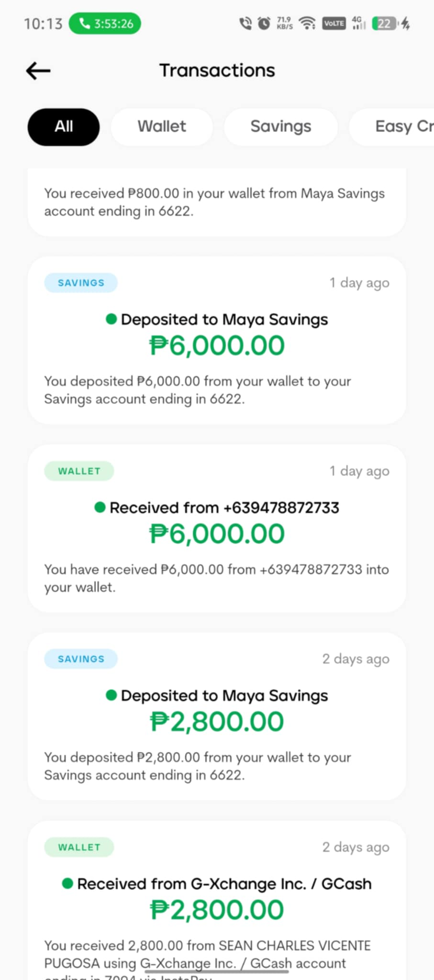434x980 pixels.
Task: Tap the VoLTE status icon
Action: tap(334, 23)
